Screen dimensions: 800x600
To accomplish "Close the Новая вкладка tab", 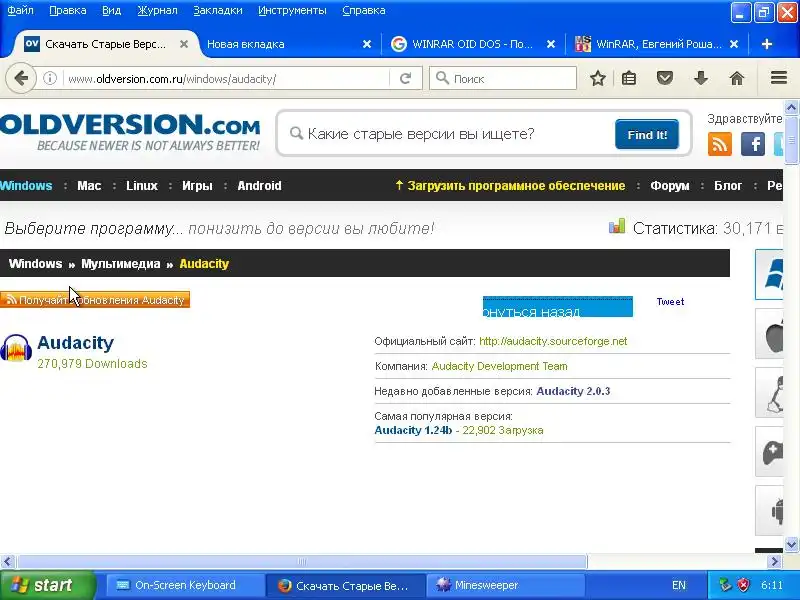I will (x=366, y=44).
